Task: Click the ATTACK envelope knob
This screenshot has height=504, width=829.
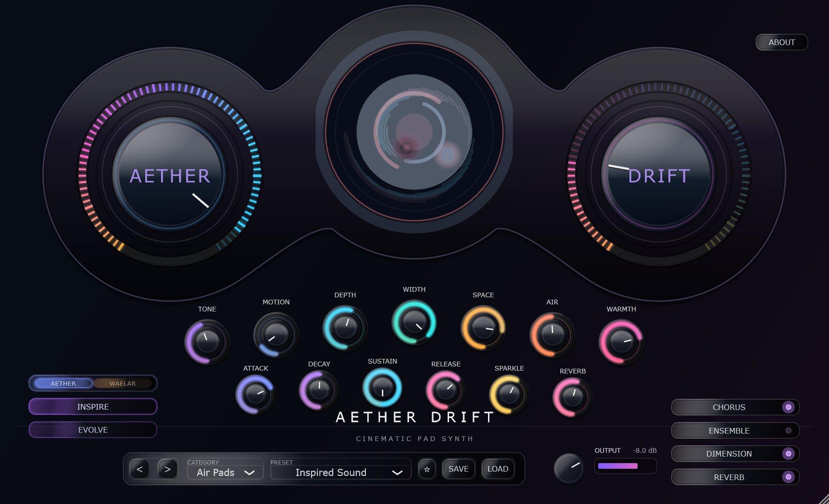Action: coord(255,394)
